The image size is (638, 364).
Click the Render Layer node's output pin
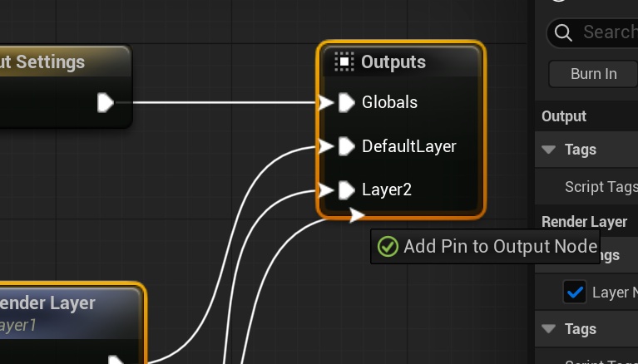(x=117, y=361)
